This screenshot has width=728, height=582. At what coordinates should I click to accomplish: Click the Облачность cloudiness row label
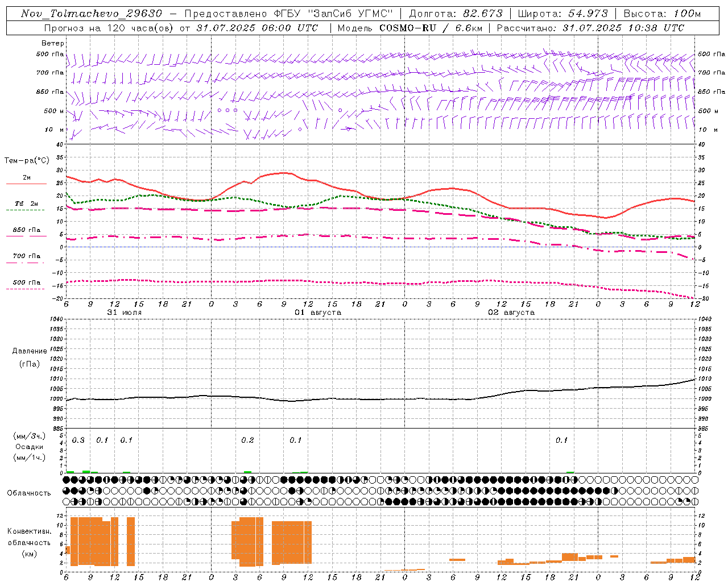[29, 493]
